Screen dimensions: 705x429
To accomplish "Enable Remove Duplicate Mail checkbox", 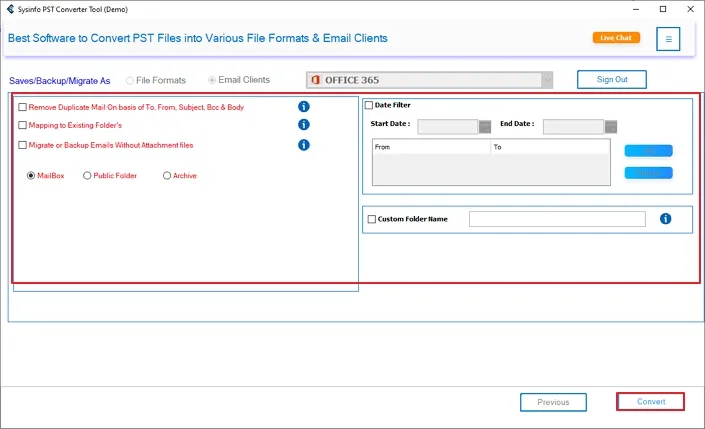I will (22, 107).
